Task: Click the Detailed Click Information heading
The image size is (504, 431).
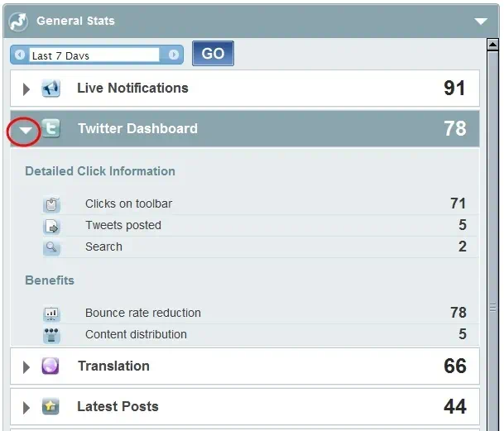Action: [100, 171]
